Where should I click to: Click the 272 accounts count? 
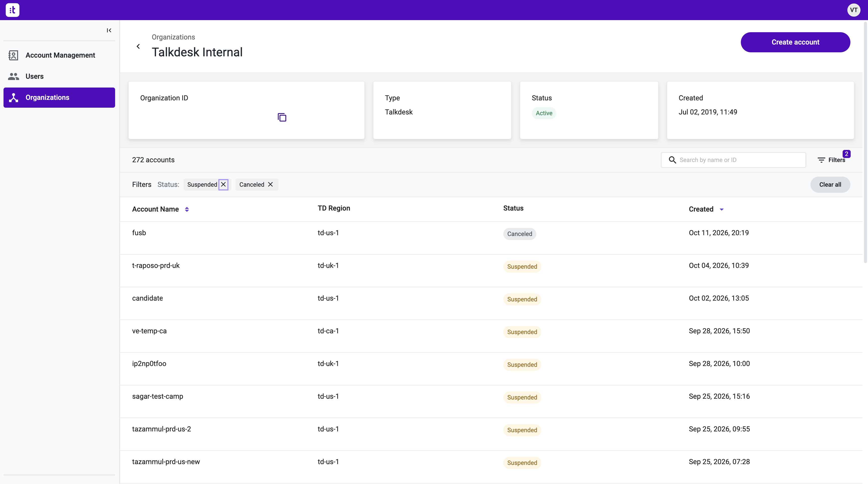pyautogui.click(x=153, y=160)
